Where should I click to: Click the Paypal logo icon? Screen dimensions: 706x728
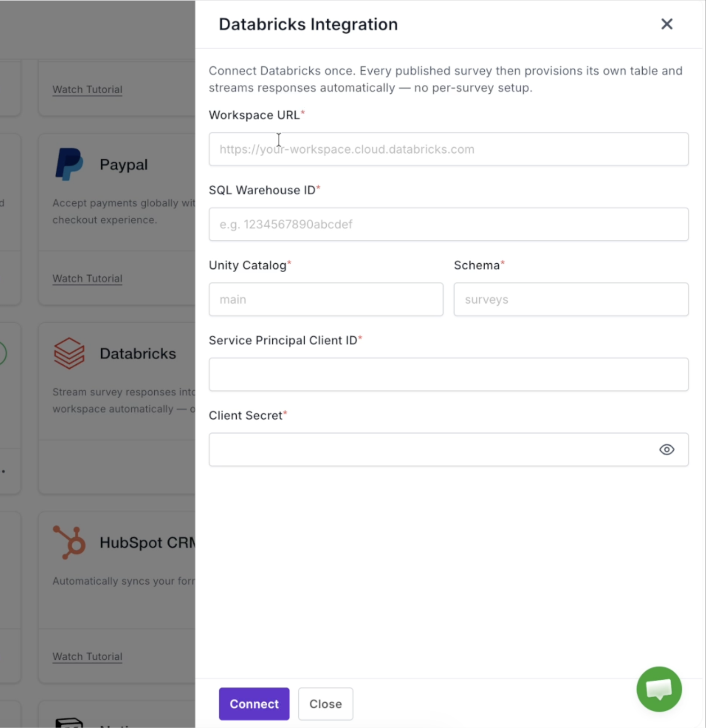coord(69,164)
